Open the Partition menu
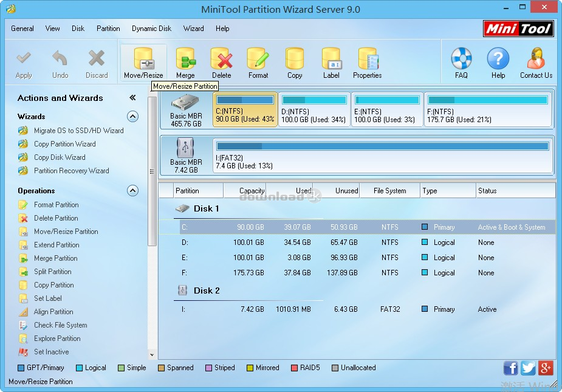The height and width of the screenshot is (392, 562). coord(108,28)
